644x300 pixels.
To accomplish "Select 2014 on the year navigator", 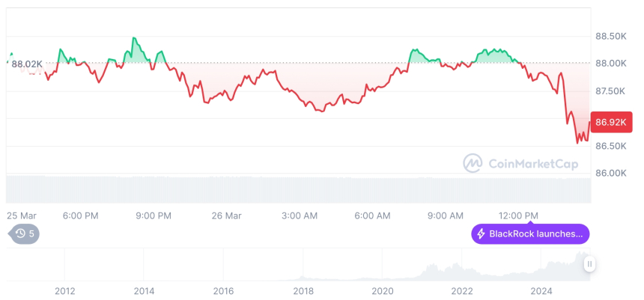I will tap(144, 291).
